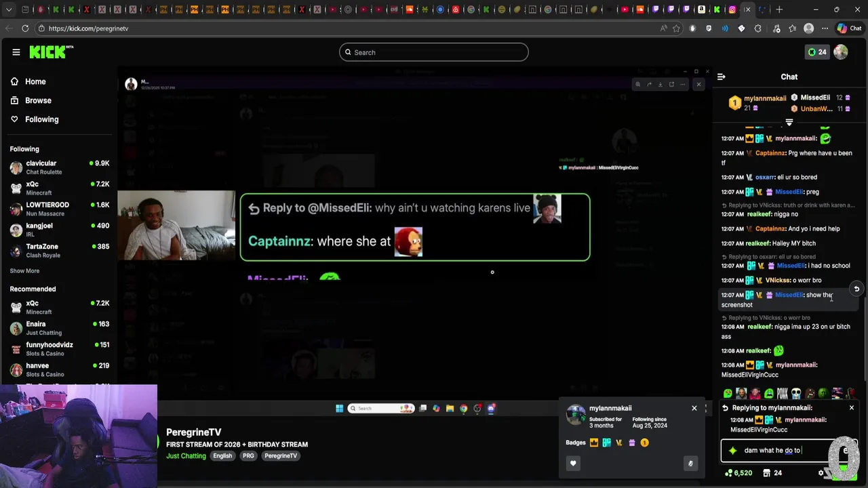This screenshot has height=488, width=868.
Task: Select the English stream tag
Action: (x=222, y=456)
